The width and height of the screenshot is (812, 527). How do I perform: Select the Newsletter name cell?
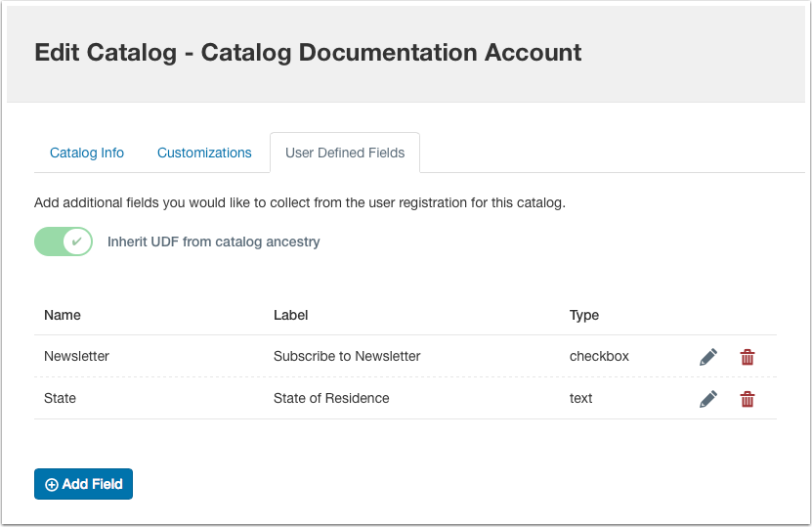(x=76, y=356)
